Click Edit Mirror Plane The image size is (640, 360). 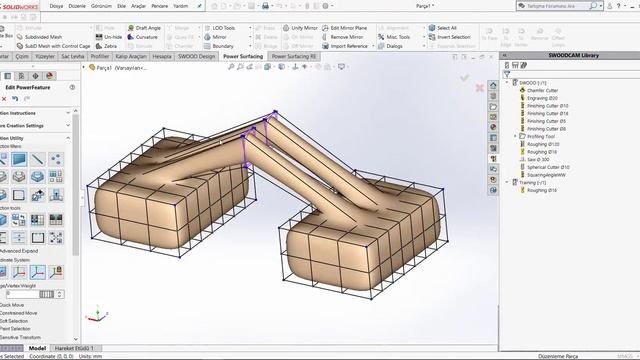pyautogui.click(x=344, y=28)
